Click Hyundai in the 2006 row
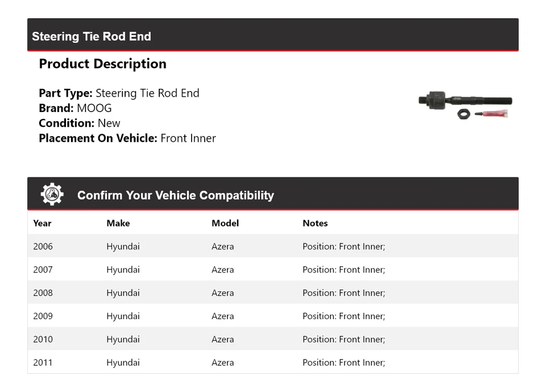 click(x=123, y=246)
